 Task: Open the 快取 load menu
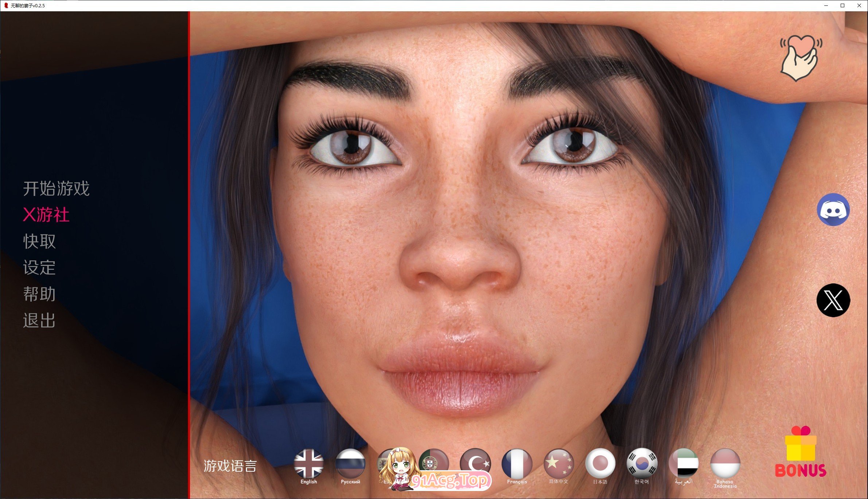(x=39, y=241)
